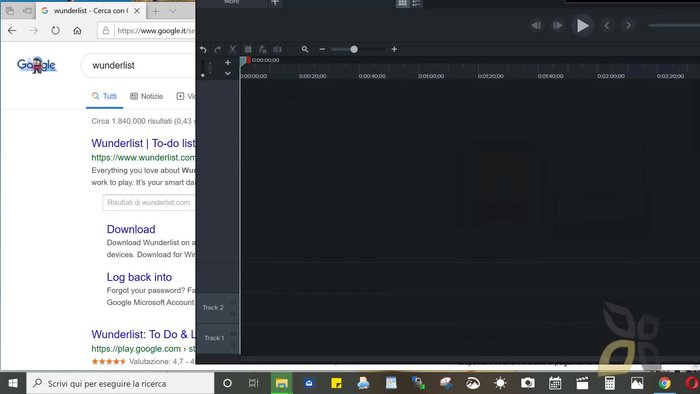Open Cortana circle on the taskbar

[227, 383]
